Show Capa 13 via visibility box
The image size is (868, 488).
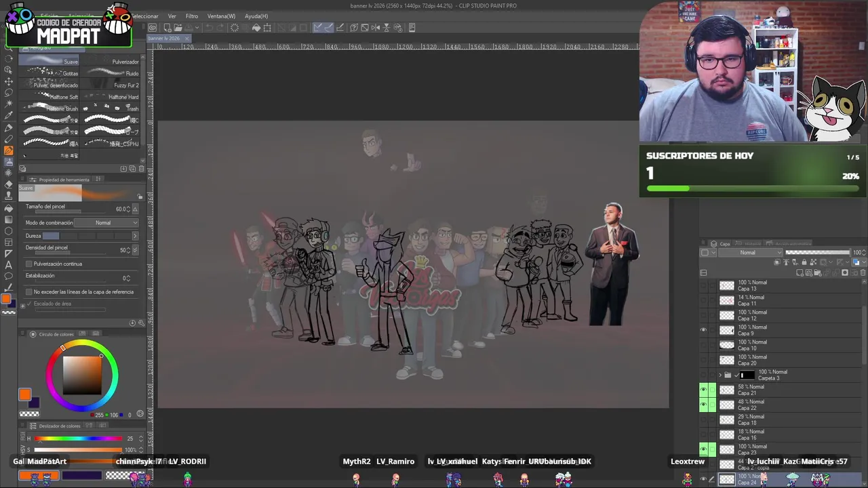(703, 285)
